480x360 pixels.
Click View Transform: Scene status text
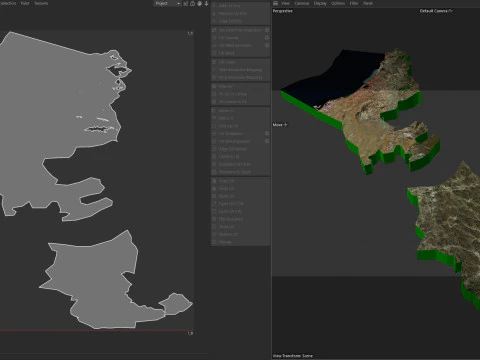coord(293,356)
